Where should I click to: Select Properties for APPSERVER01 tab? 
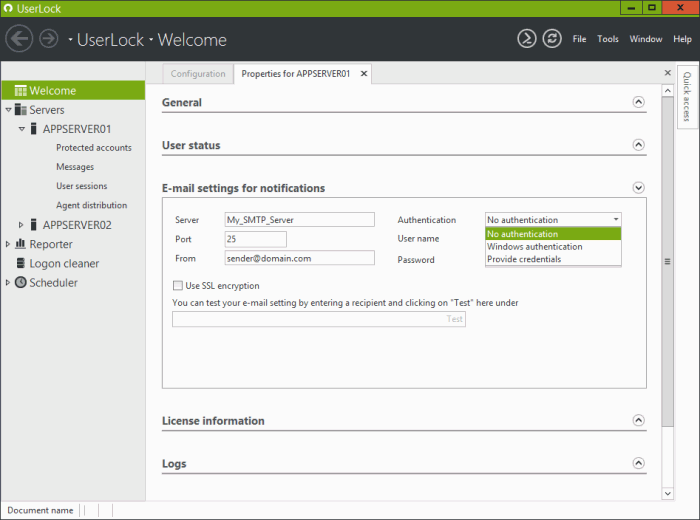tap(296, 74)
